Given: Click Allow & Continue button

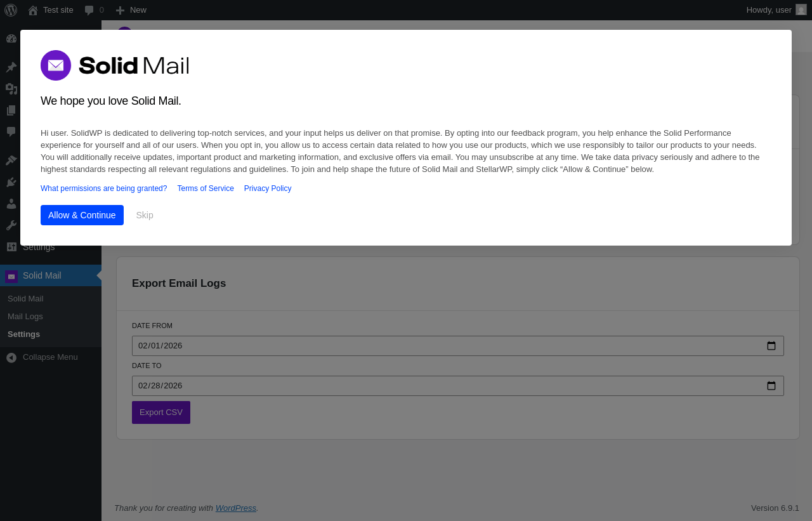Looking at the screenshot, I should tap(82, 215).
